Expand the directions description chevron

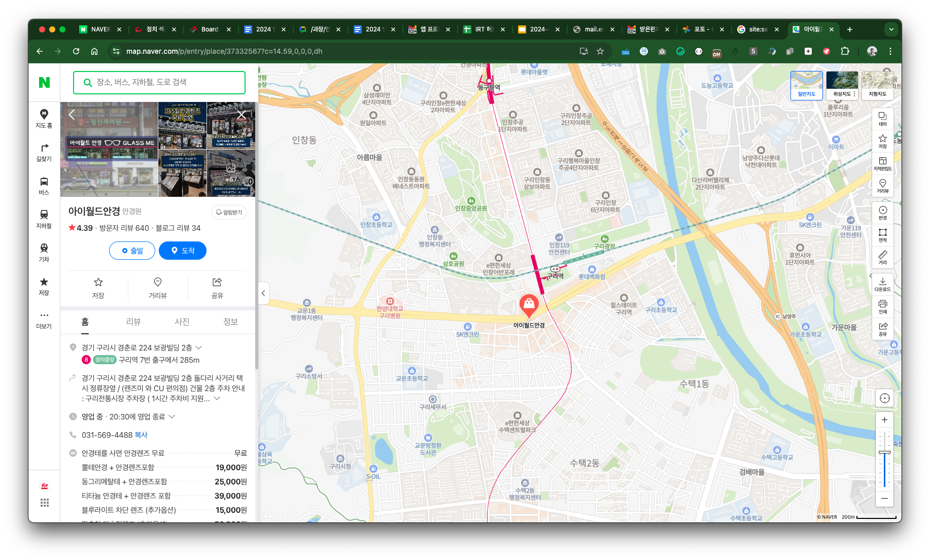click(217, 398)
